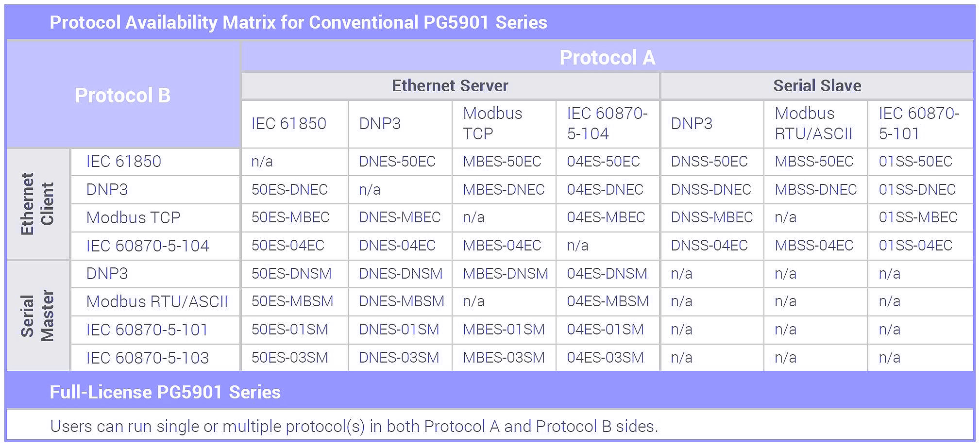
Task: Click the 50ES-03SM model entry
Action: 289,358
